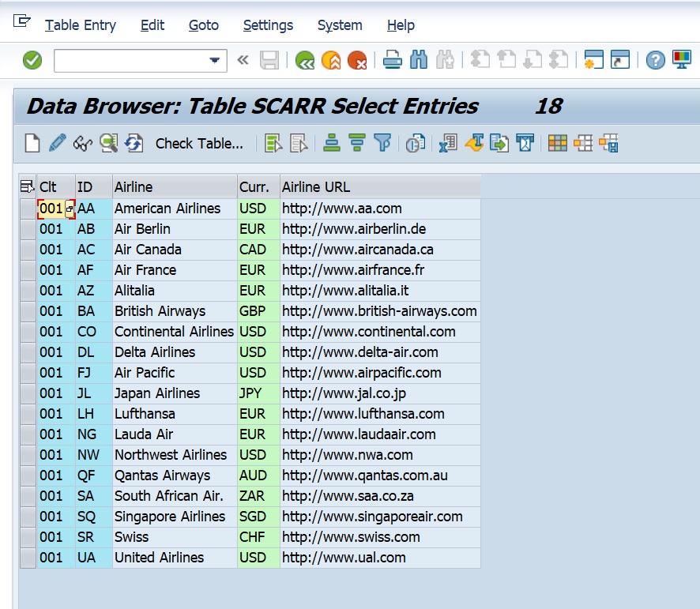Open the SAP window menu icon
The width and height of the screenshot is (700, 609).
pyautogui.click(x=21, y=21)
